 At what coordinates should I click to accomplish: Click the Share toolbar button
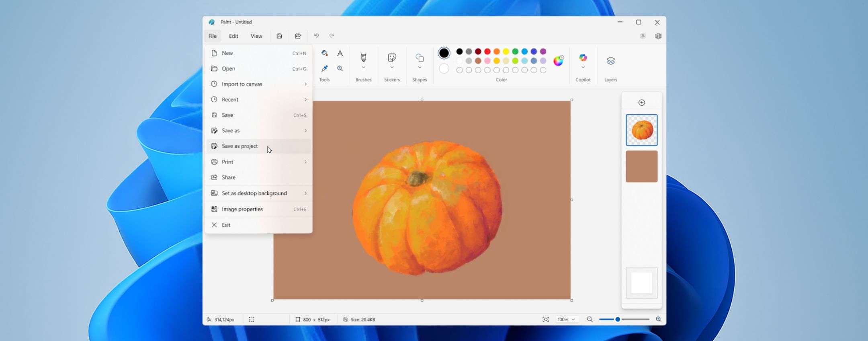(x=298, y=36)
